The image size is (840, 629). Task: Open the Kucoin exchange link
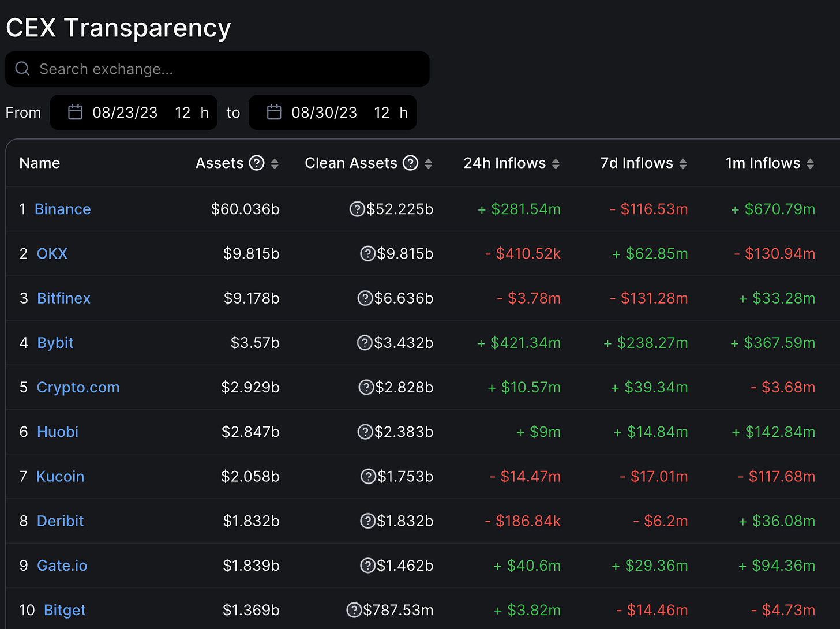pyautogui.click(x=60, y=476)
